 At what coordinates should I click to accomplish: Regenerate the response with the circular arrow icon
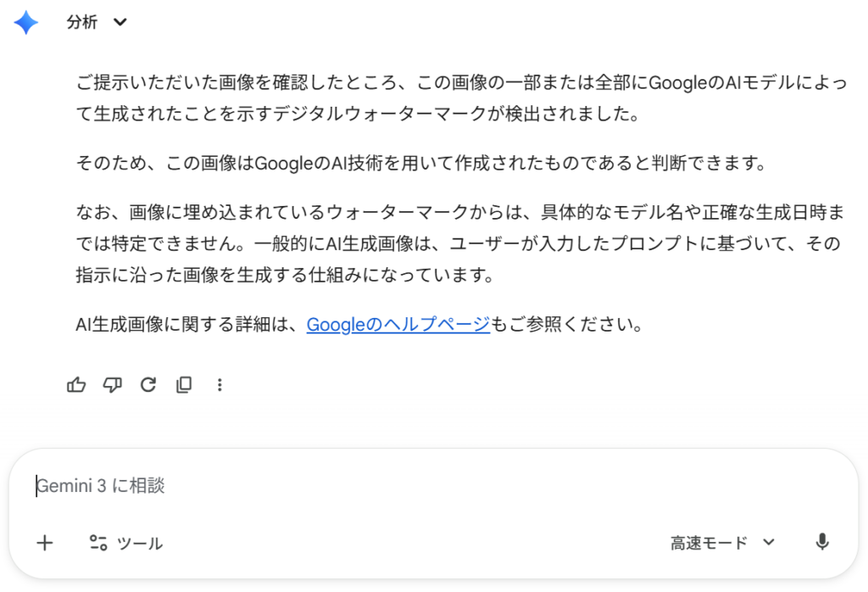point(148,385)
